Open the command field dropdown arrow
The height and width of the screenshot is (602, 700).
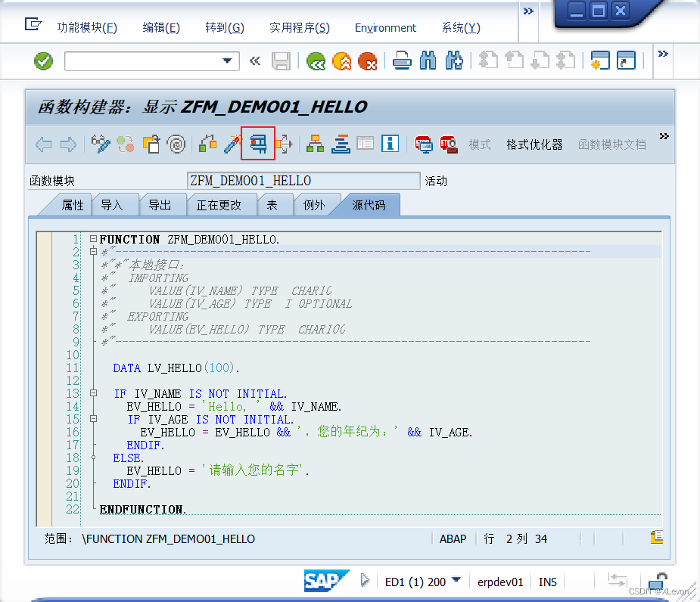click(228, 61)
